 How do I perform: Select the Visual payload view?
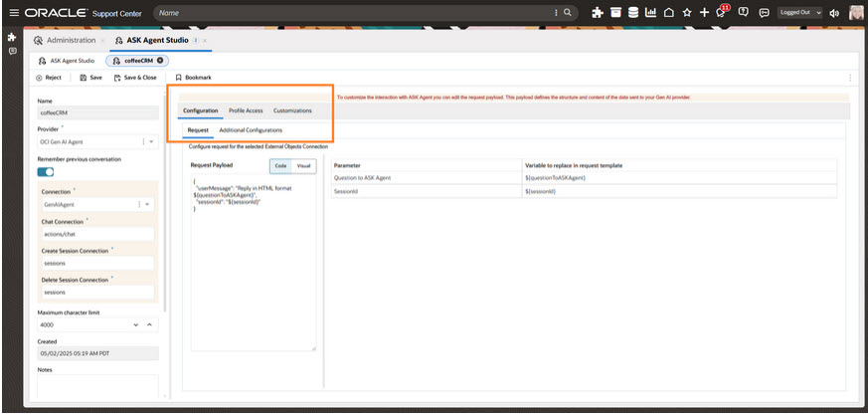(303, 166)
